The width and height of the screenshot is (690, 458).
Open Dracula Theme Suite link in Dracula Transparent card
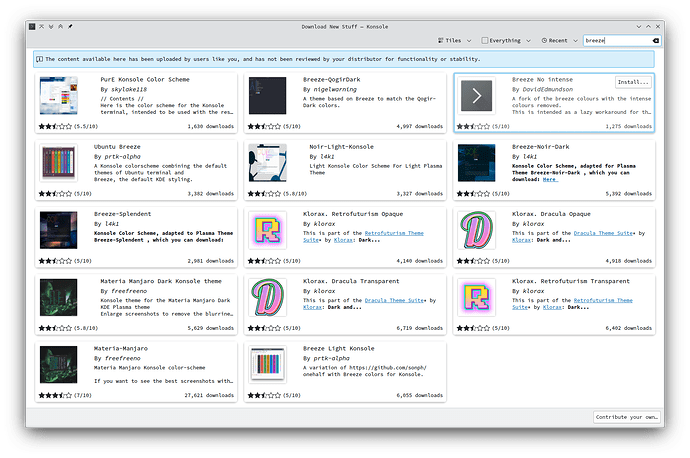pos(394,300)
